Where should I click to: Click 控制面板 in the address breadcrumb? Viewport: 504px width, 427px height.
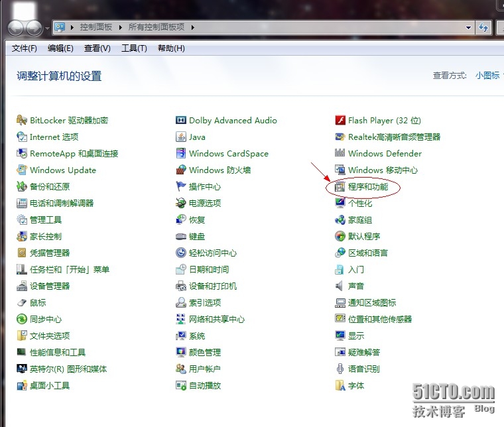click(95, 27)
